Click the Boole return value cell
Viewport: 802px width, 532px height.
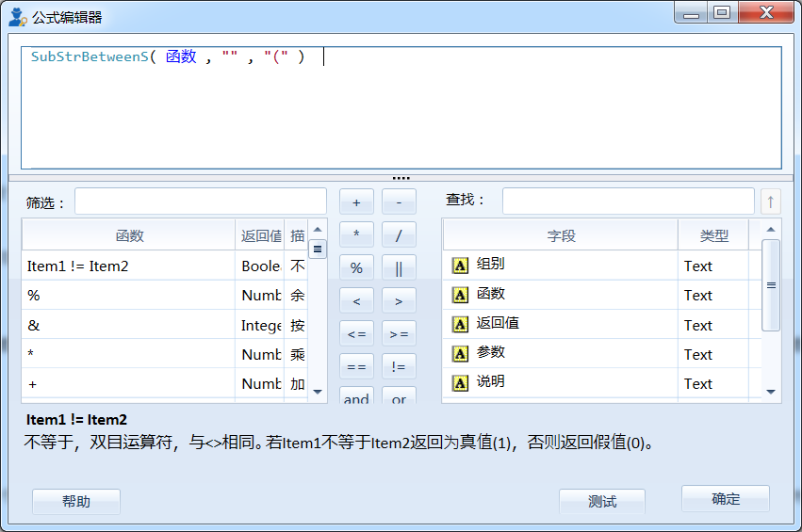pos(261,266)
